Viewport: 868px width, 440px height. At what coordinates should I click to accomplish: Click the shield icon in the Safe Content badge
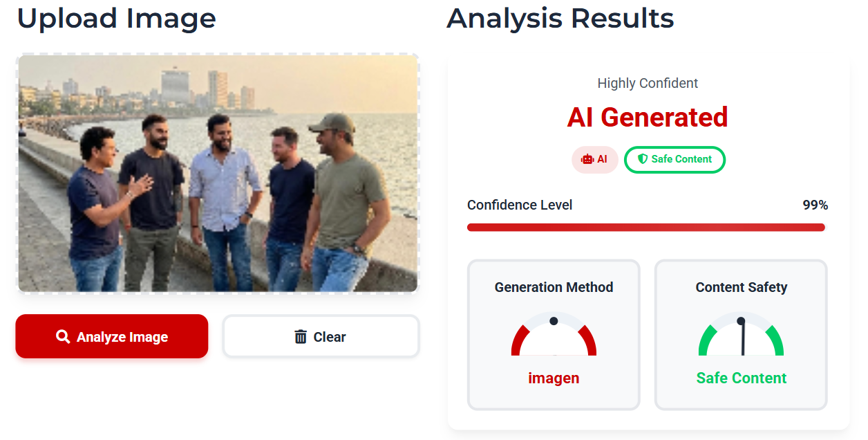[643, 159]
